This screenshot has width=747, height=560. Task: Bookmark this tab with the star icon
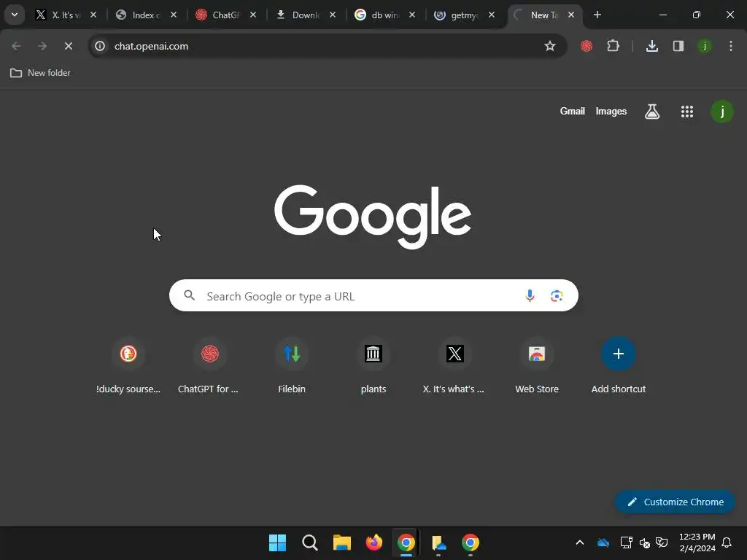coord(550,46)
